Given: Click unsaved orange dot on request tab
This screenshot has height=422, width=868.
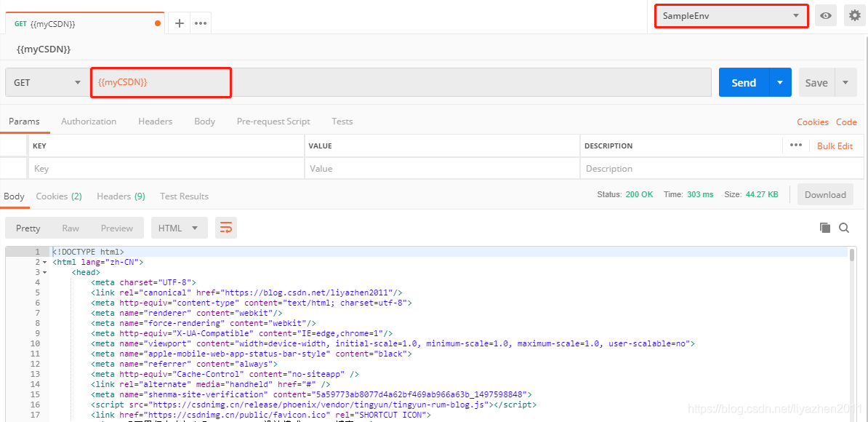Looking at the screenshot, I should (x=158, y=24).
